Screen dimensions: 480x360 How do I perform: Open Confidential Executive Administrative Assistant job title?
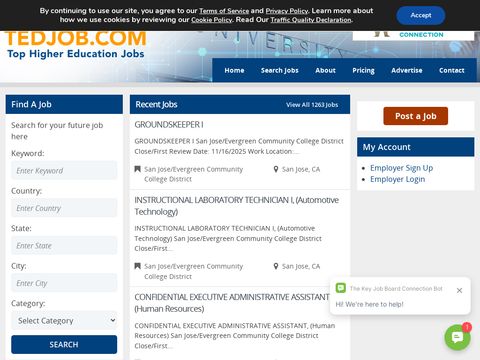[x=232, y=303]
